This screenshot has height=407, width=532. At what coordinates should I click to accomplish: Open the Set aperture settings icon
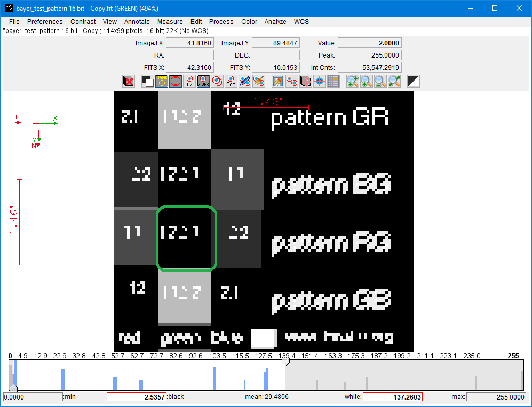(x=231, y=81)
